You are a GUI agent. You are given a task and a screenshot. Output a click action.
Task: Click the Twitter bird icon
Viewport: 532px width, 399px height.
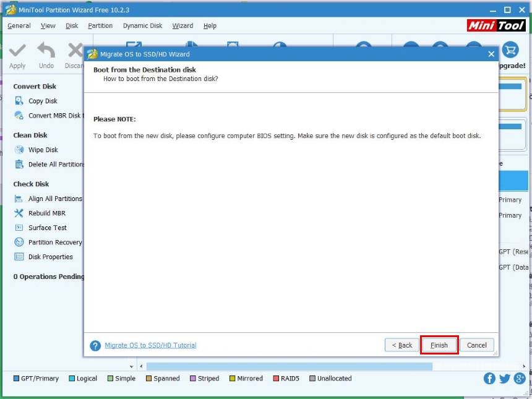point(504,379)
